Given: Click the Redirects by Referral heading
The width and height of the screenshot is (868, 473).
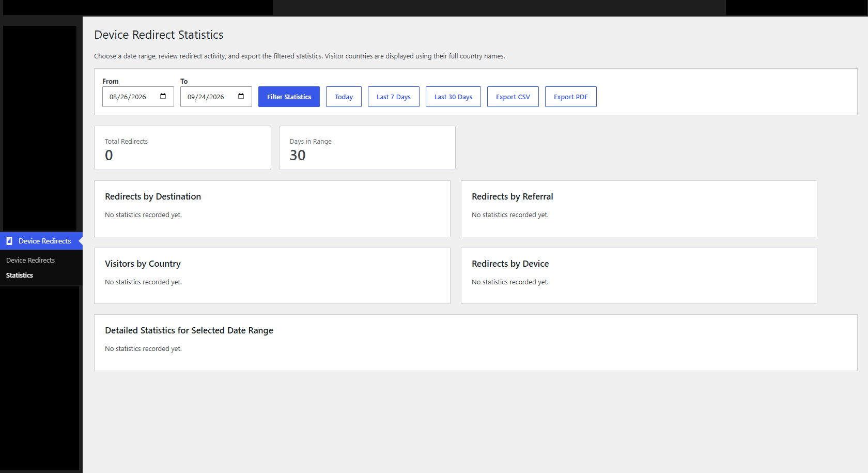Looking at the screenshot, I should (512, 196).
